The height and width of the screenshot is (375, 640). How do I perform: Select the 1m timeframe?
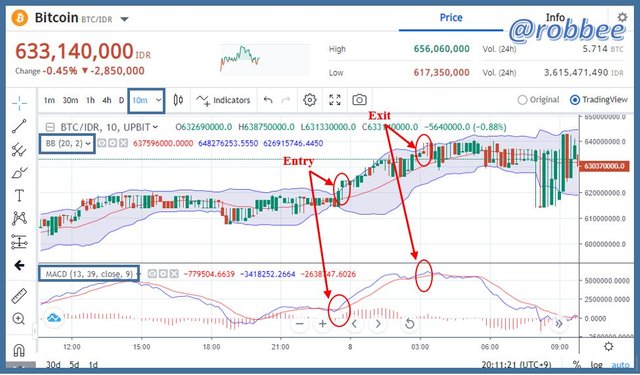click(x=49, y=100)
